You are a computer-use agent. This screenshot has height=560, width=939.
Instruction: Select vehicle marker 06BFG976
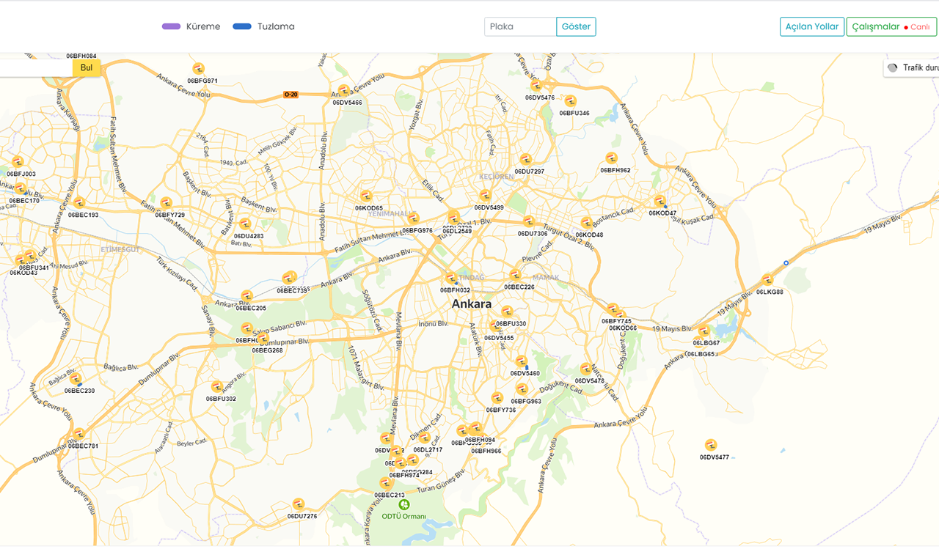coord(414,218)
